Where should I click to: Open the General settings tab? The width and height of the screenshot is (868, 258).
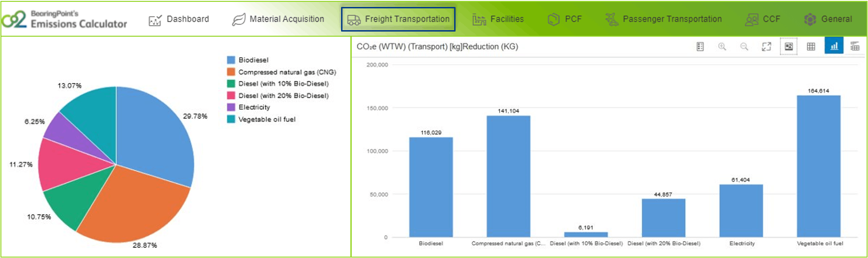coord(828,19)
